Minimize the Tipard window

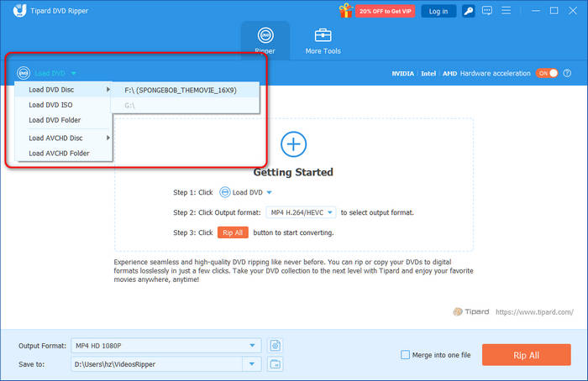tap(536, 10)
